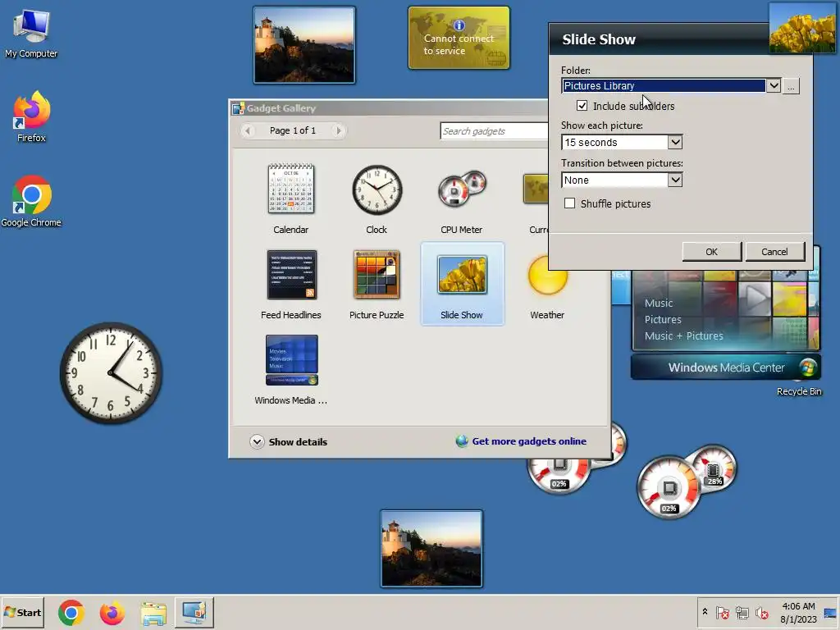Open the Transition between pictures dropdown

(675, 180)
